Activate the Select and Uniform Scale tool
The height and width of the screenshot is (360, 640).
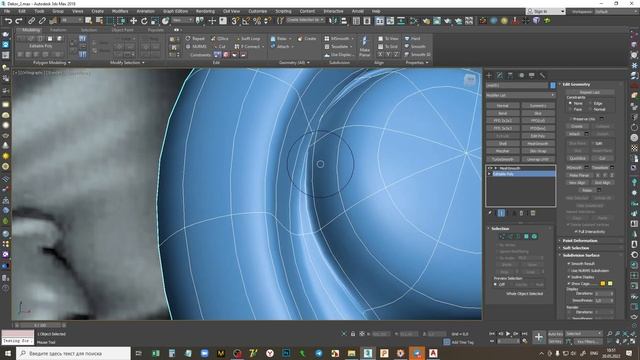(155, 20)
